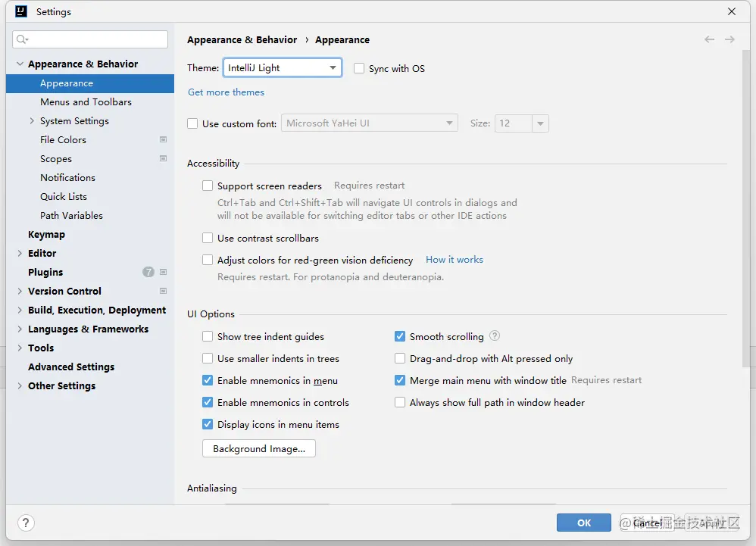Click the search magnifier icon in settings

[x=22, y=39]
